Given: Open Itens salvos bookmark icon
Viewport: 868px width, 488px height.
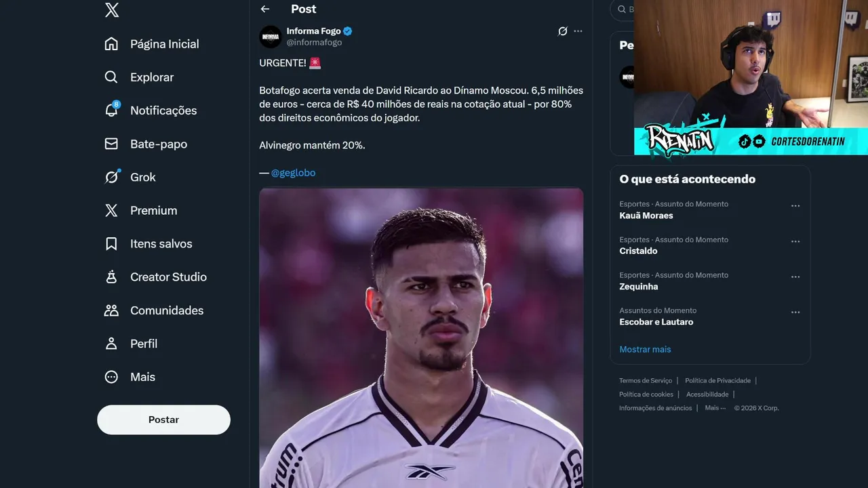Looking at the screenshot, I should (x=112, y=244).
